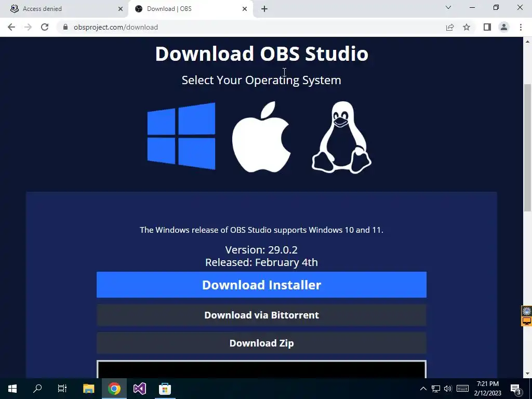Click the page vertical scrollbar thumb
The image size is (532, 399).
(x=527, y=148)
